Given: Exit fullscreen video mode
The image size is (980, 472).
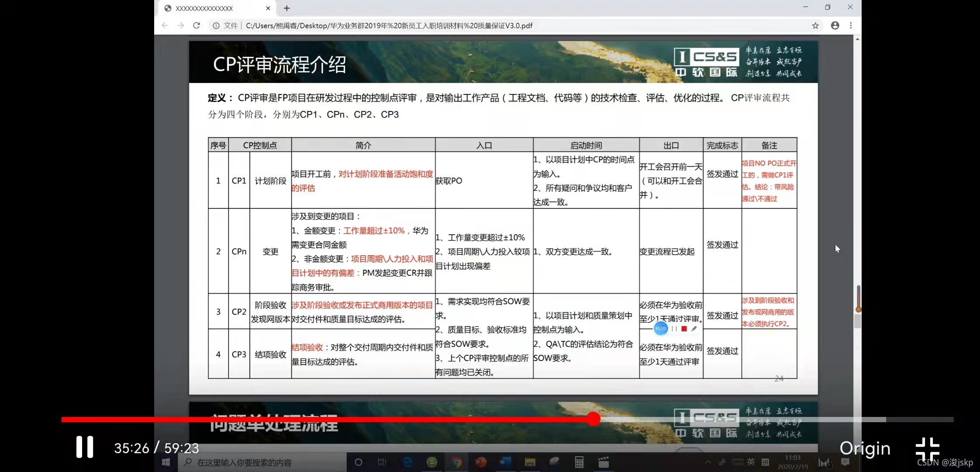Looking at the screenshot, I should [927, 448].
